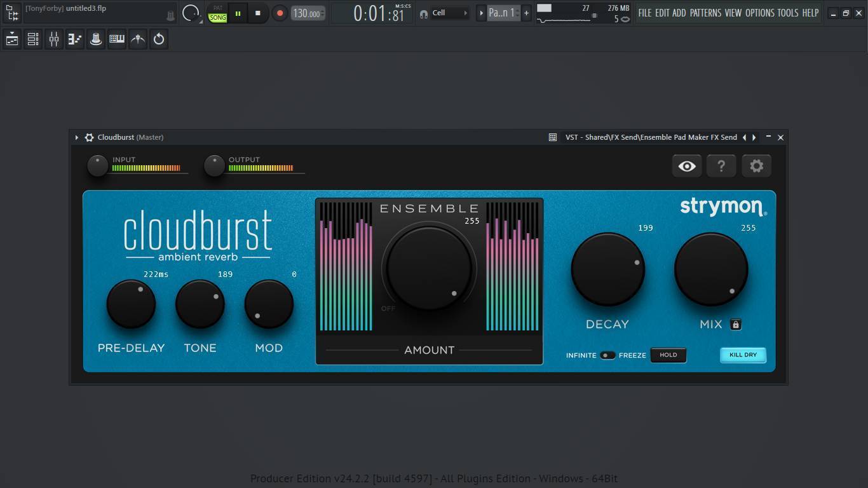Click the DECAY knob
The width and height of the screenshot is (868, 488).
point(608,269)
